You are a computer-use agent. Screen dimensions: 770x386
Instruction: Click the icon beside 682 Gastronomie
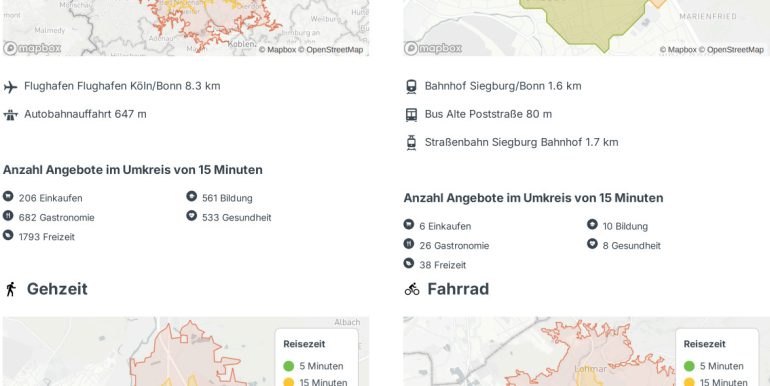8,216
